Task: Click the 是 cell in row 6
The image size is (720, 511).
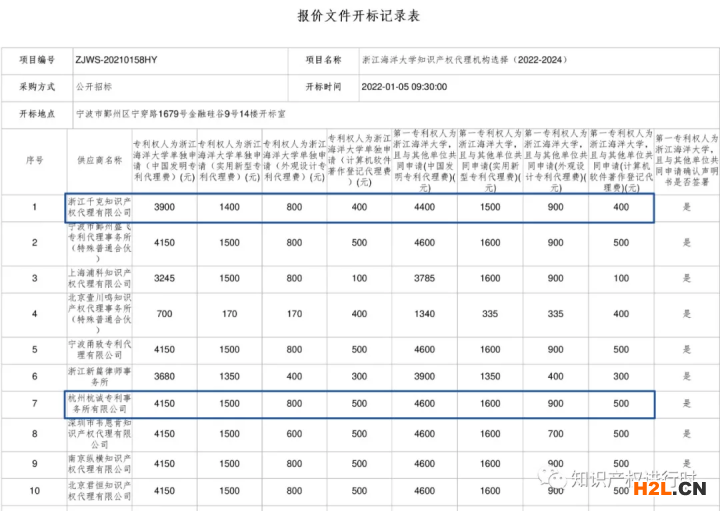Action: point(687,376)
